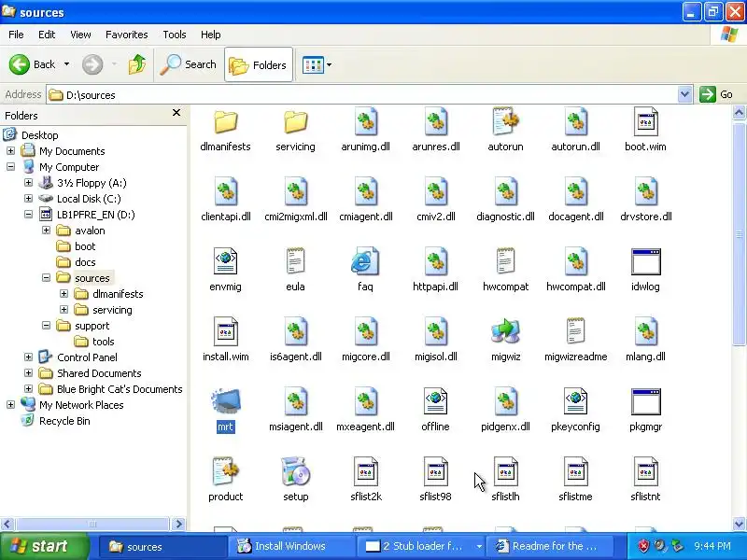Select the autorun setup information icon
Image resolution: width=747 pixels, height=560 pixels.
tap(505, 121)
